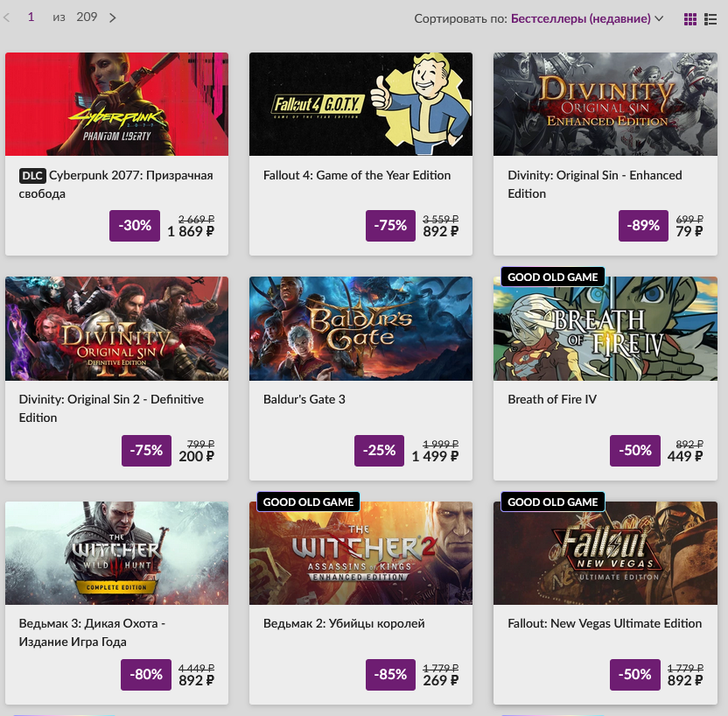728x716 pixels.
Task: Click the -30% discount badge on Cyberpunk
Action: tap(135, 226)
